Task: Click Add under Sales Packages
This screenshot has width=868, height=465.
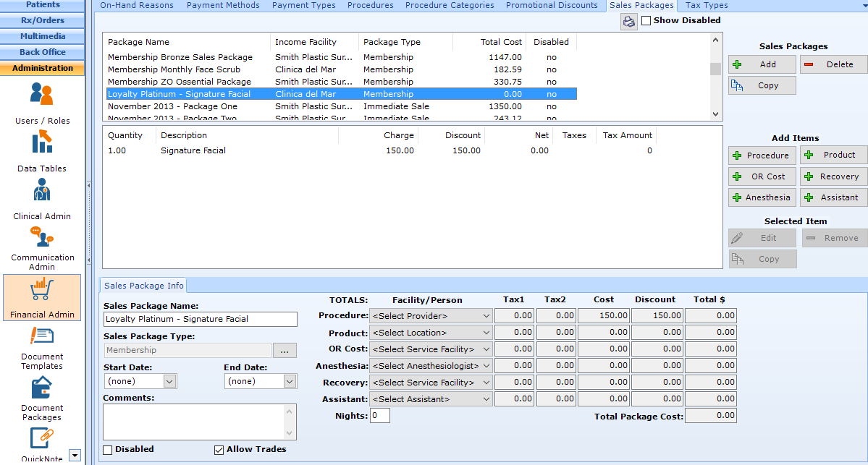Action: 762,64
